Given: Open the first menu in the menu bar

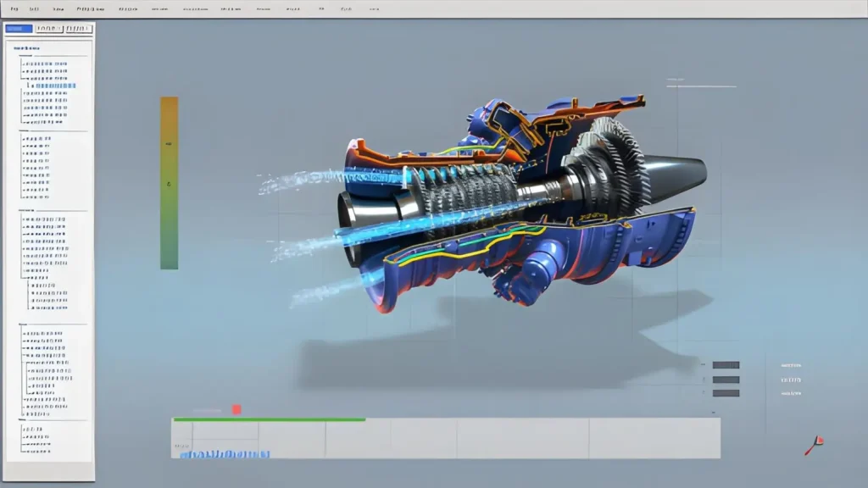Looking at the screenshot, I should tap(14, 8).
